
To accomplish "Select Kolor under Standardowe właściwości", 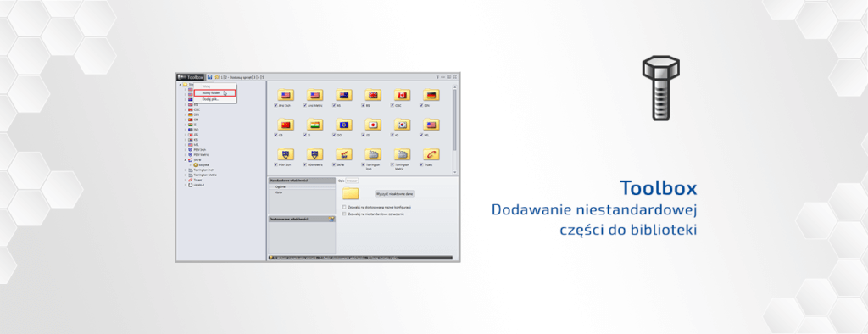I will point(302,192).
